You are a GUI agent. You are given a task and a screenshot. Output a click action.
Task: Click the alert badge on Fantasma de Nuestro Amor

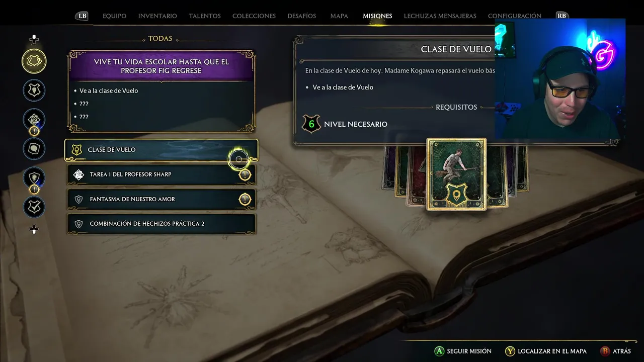click(x=245, y=199)
